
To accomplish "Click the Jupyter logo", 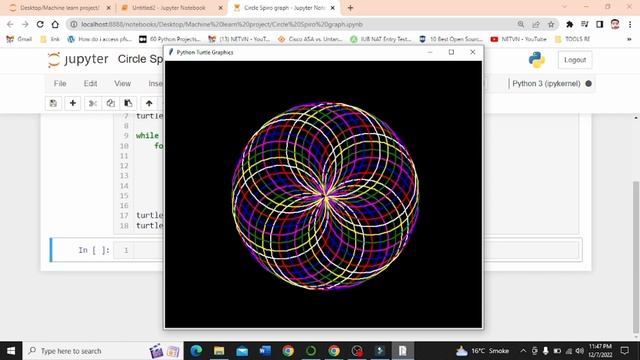I will [78, 60].
